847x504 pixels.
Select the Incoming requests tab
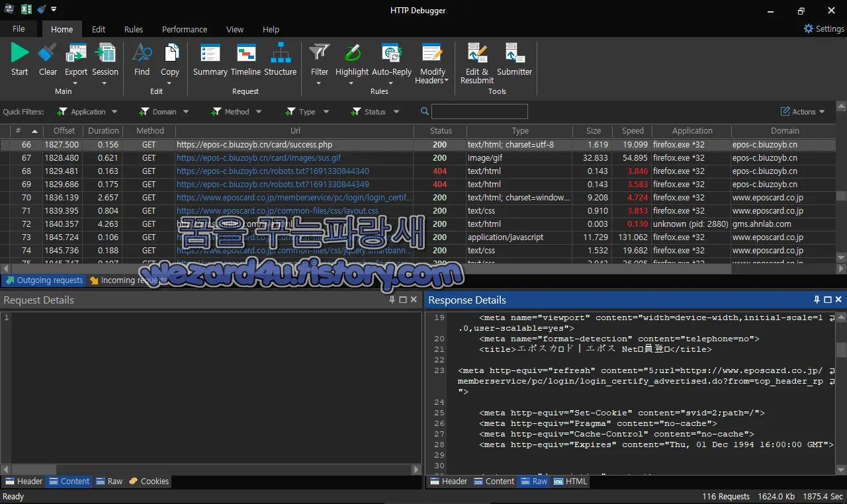point(128,280)
